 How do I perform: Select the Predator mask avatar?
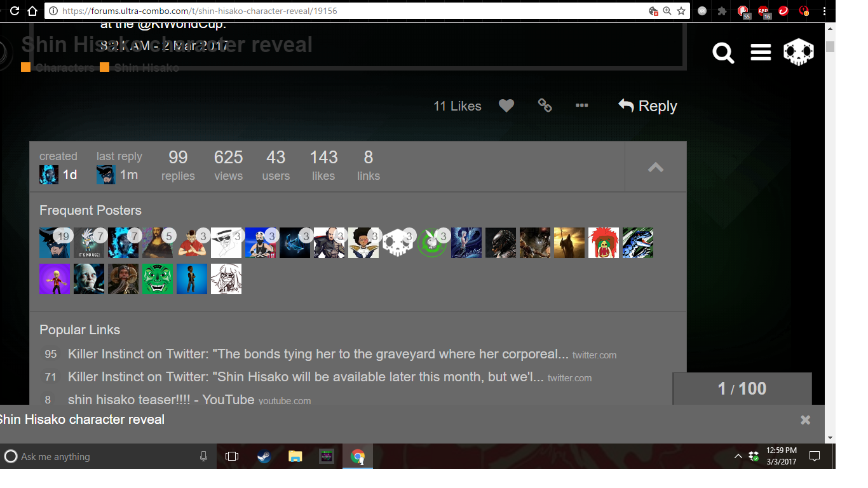(501, 243)
